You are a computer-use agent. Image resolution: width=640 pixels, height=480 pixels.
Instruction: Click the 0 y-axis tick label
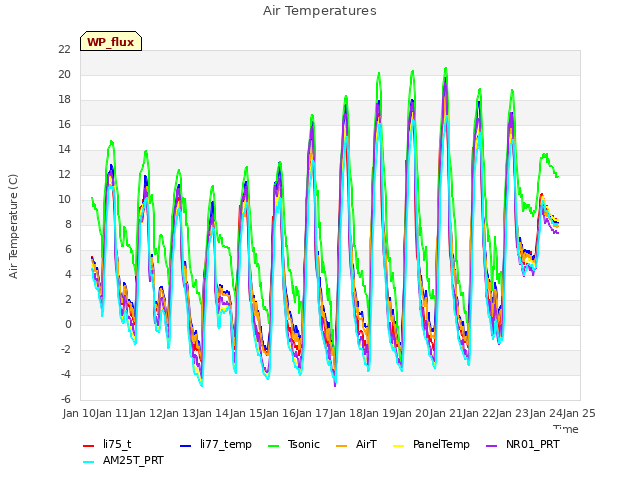point(68,324)
